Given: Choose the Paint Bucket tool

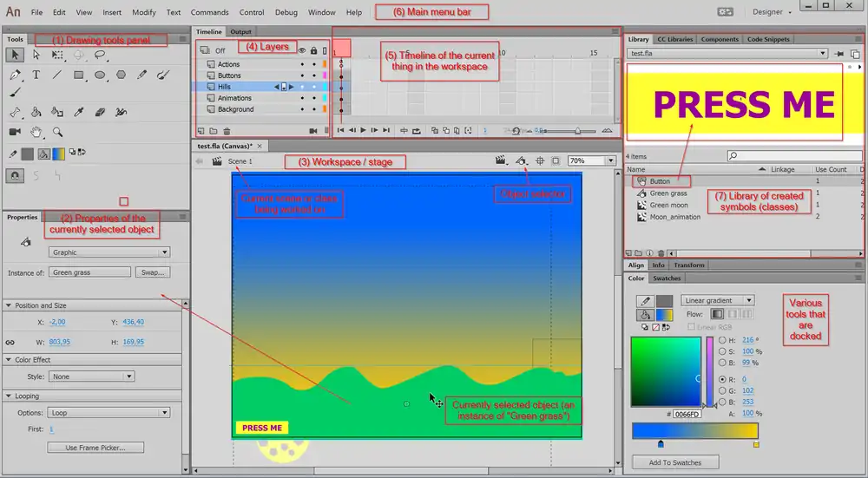Looking at the screenshot, I should click(x=36, y=112).
